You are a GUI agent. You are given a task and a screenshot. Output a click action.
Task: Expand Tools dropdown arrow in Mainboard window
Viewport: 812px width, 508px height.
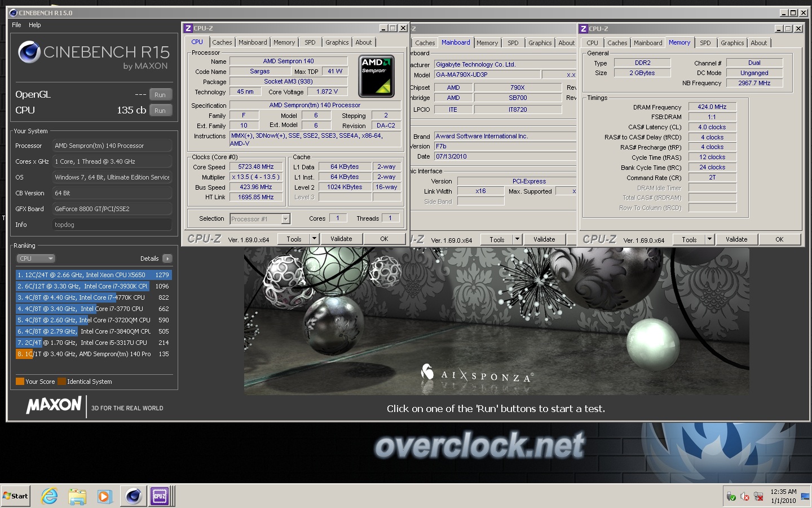tap(517, 239)
